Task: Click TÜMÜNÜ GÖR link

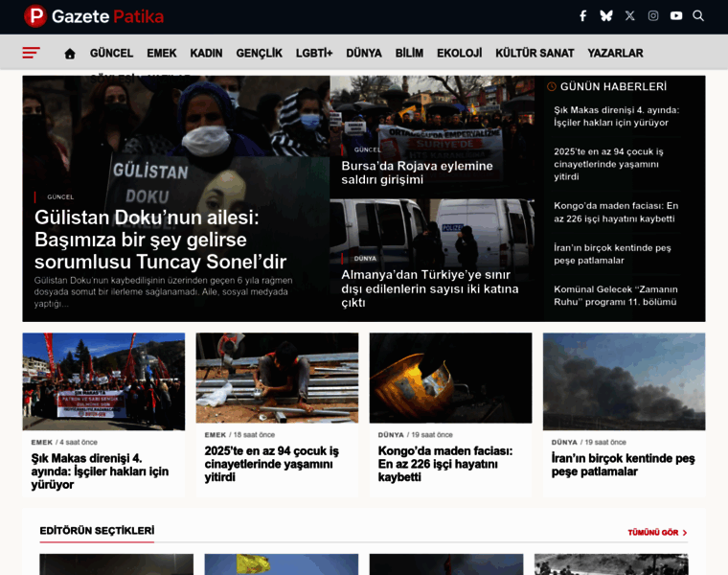Action: (x=657, y=532)
